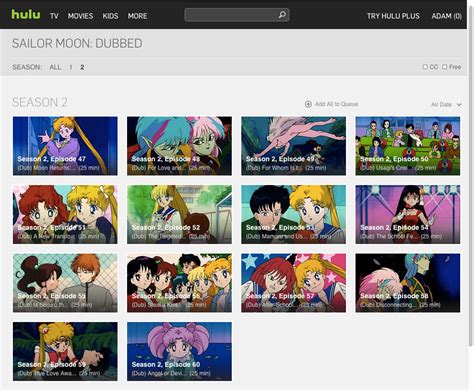Click Try Hulu Plus link
The height and width of the screenshot is (391, 474).
tap(393, 16)
